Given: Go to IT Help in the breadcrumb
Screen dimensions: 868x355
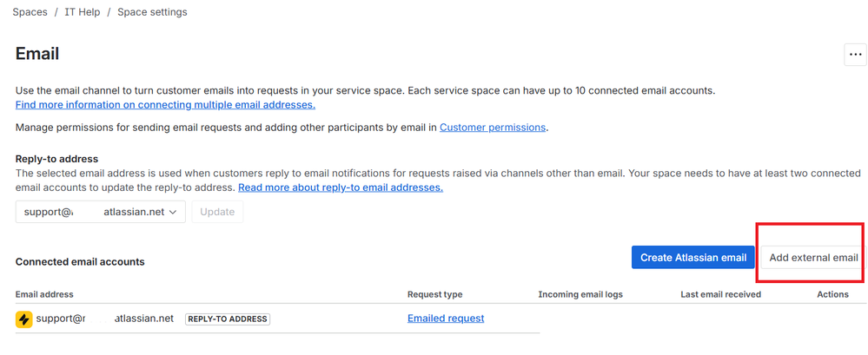Looking at the screenshot, I should tap(83, 11).
